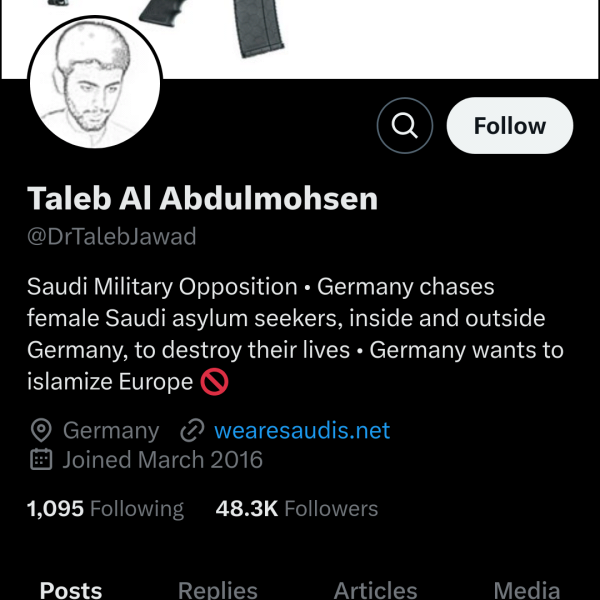Click the @DrTalebJawad handle
The image size is (600, 600).
pos(111,237)
